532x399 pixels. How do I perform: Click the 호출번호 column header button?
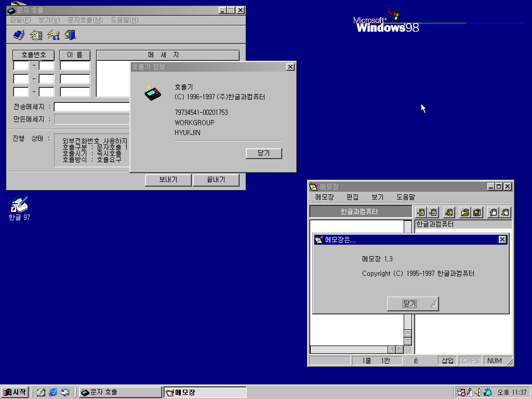[x=34, y=55]
